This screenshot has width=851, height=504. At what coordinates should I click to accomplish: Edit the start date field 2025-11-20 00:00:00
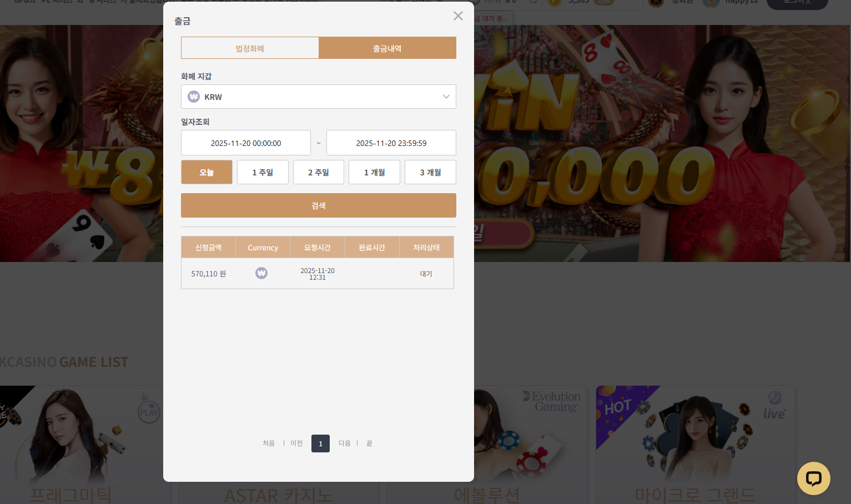tap(246, 143)
